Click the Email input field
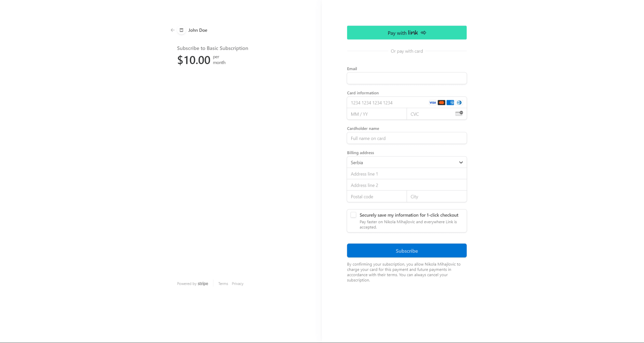644x343 pixels. pos(407,78)
